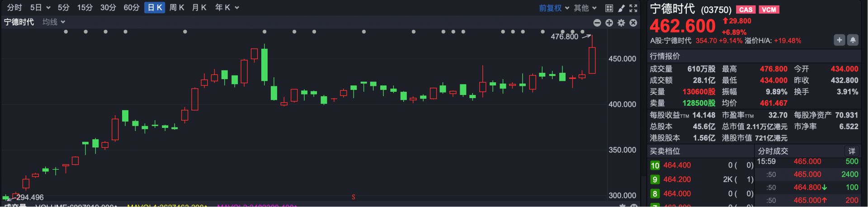Open trade details with 详 button

(x=852, y=151)
